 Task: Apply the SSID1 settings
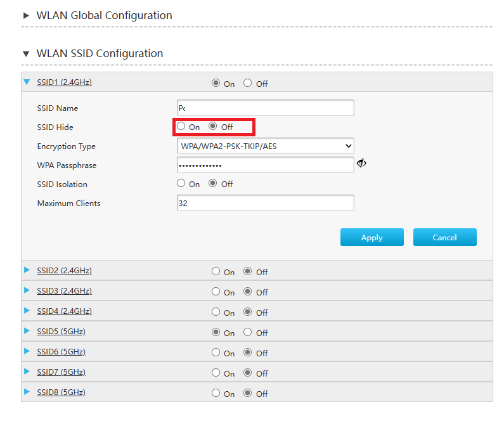coord(372,237)
